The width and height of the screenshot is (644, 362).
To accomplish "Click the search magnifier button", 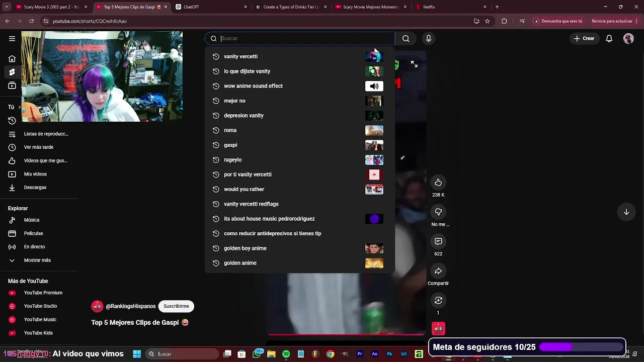I will pos(406,38).
